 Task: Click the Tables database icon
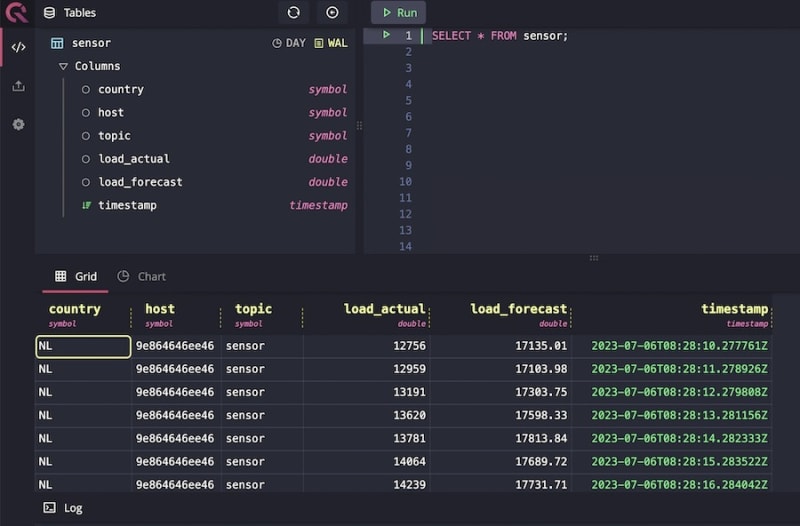pyautogui.click(x=49, y=13)
